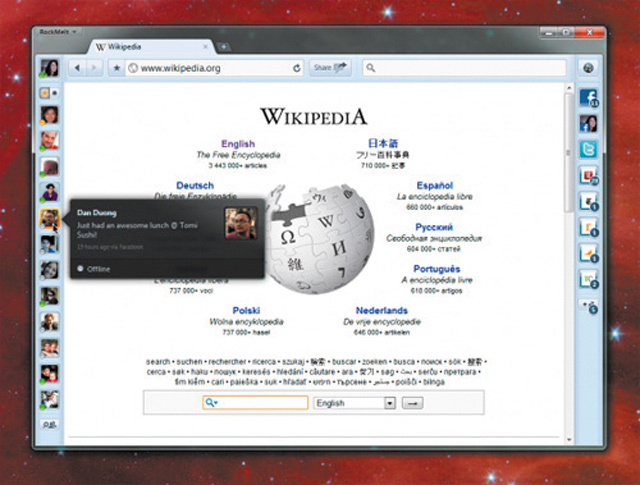Open the Nederlands Wikipedia link
This screenshot has height=485, width=640.
(x=381, y=310)
